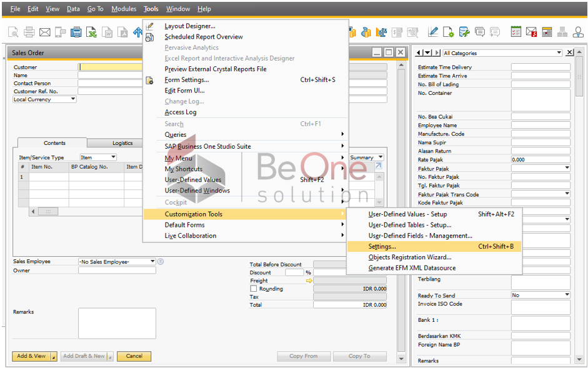Click the Remarks text area in Sales Order
The width and height of the screenshot is (588, 368).
(x=117, y=324)
